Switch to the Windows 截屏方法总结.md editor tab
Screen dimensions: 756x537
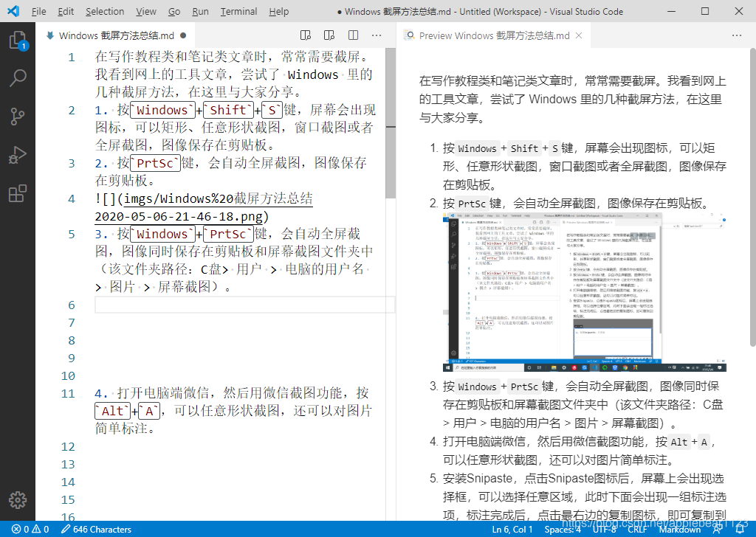click(116, 35)
